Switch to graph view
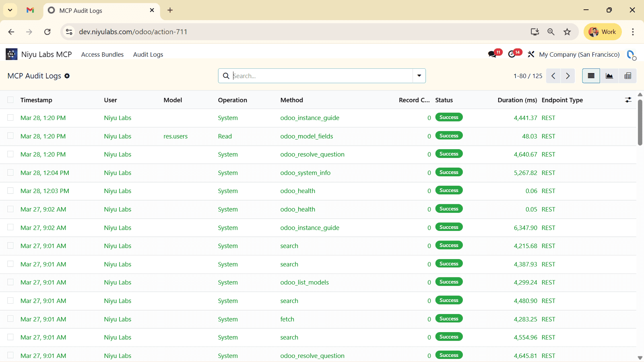Image resolution: width=644 pixels, height=362 pixels. (609, 76)
